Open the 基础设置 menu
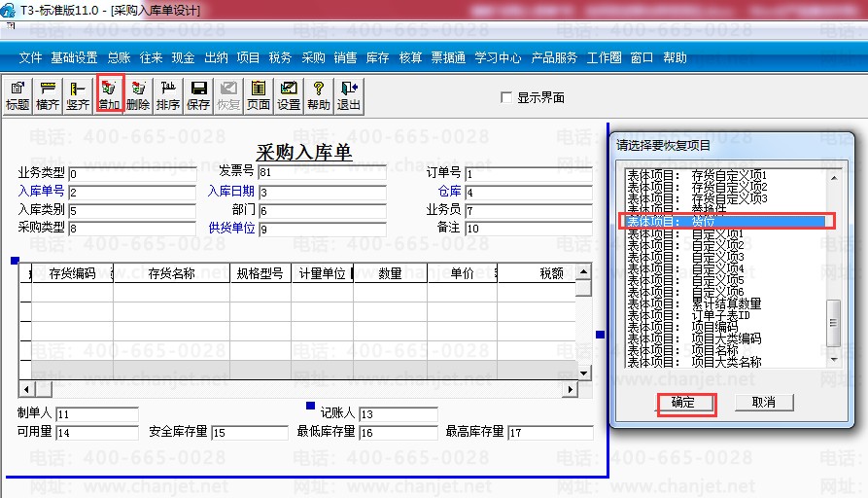This screenshot has width=868, height=498. coord(74,57)
